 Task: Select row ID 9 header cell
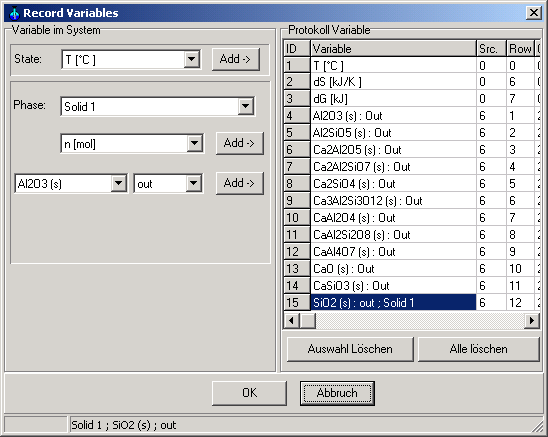coord(297,201)
